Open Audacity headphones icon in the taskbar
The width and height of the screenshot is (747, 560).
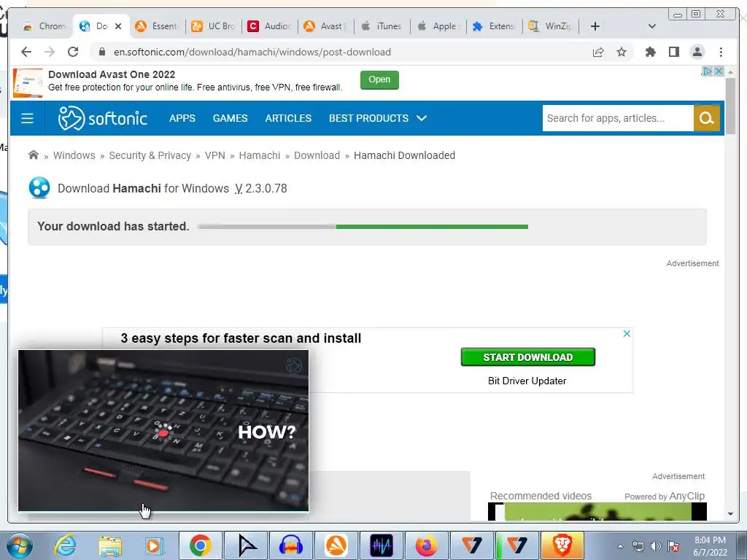(291, 545)
